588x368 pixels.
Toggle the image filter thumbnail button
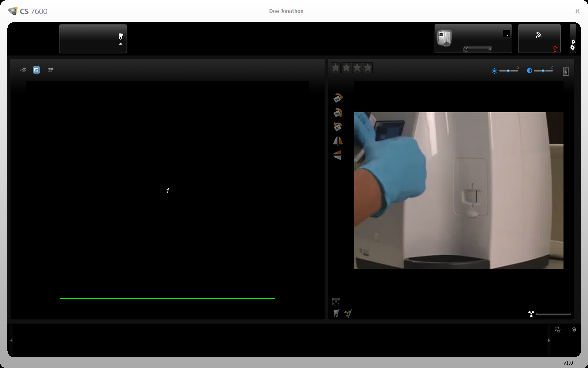coord(566,71)
